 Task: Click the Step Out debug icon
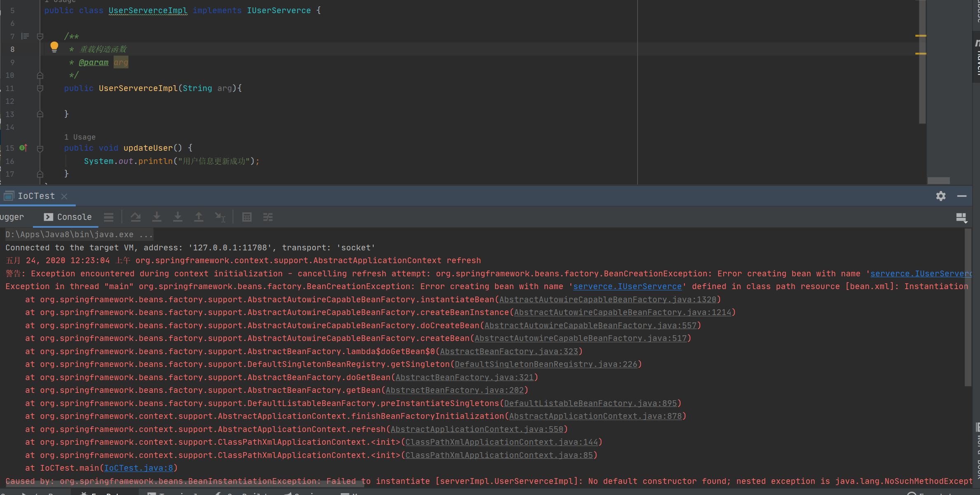[x=199, y=217]
